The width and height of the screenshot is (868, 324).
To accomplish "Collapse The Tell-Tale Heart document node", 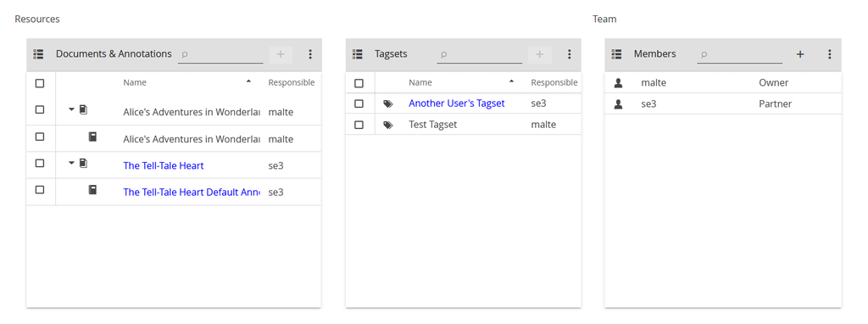I will [71, 164].
